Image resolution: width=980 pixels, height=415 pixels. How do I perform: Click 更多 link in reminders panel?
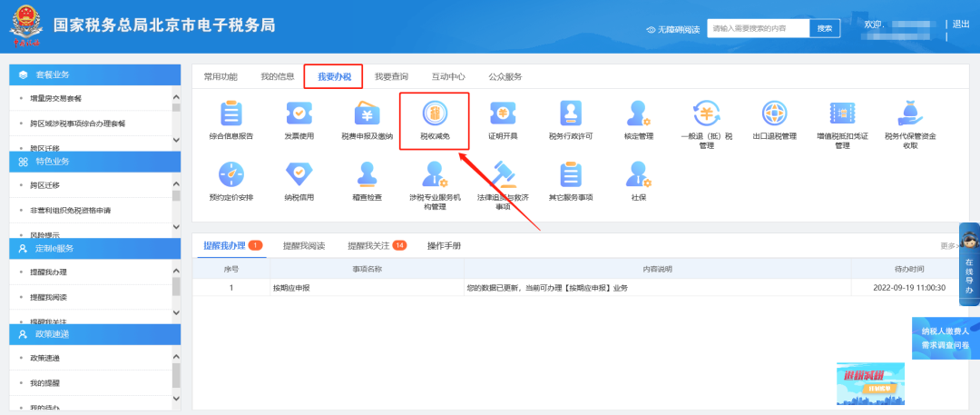[948, 246]
